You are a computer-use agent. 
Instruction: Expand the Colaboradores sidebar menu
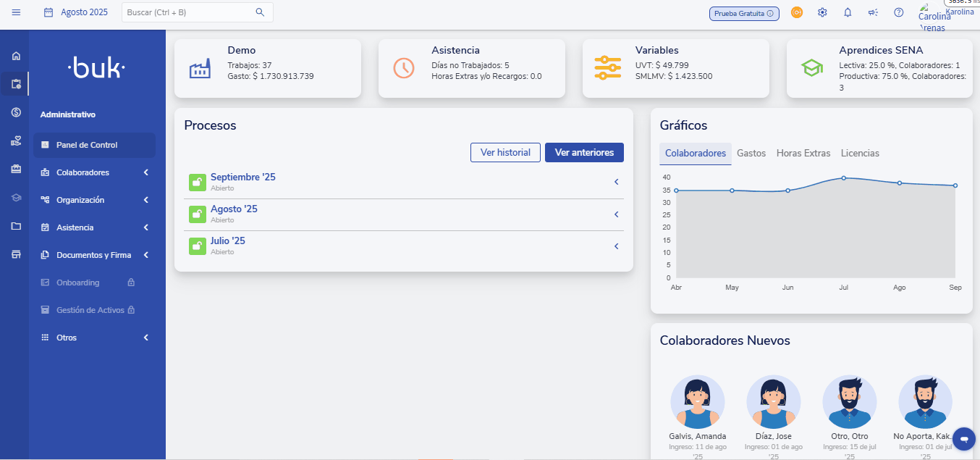click(x=94, y=172)
